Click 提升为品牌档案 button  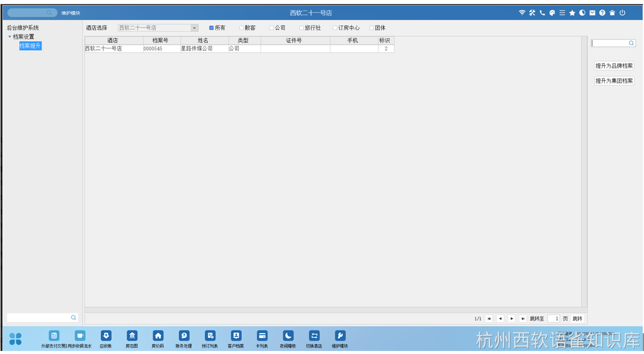click(614, 66)
